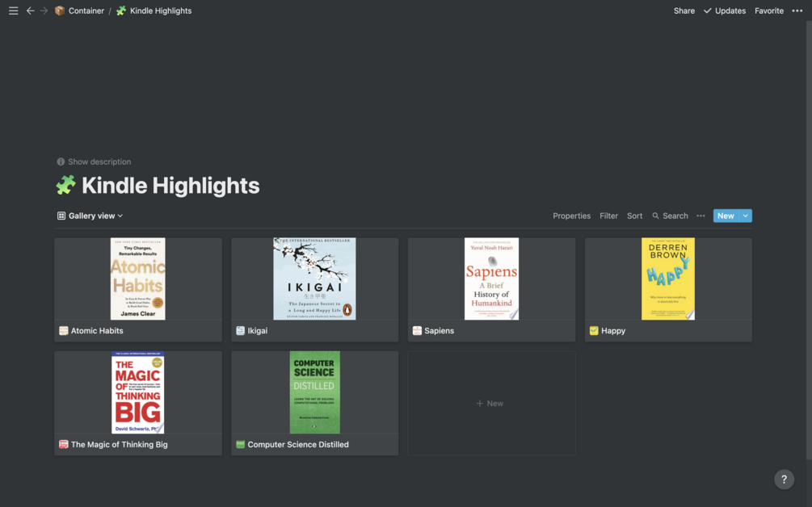The height and width of the screenshot is (507, 812).
Task: Click the Updates checkmark icon
Action: (708, 10)
